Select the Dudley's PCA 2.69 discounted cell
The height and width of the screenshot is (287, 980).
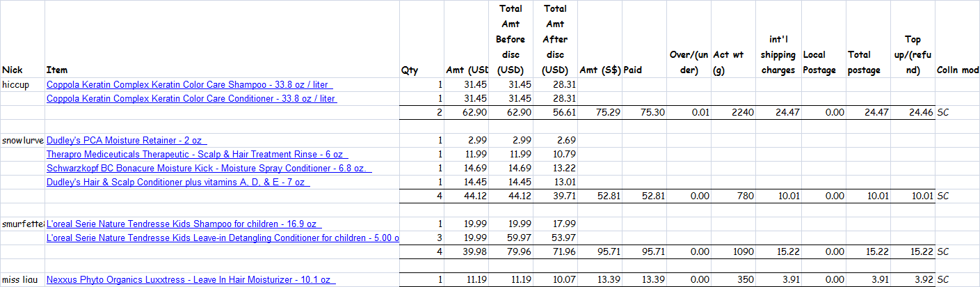pos(555,140)
